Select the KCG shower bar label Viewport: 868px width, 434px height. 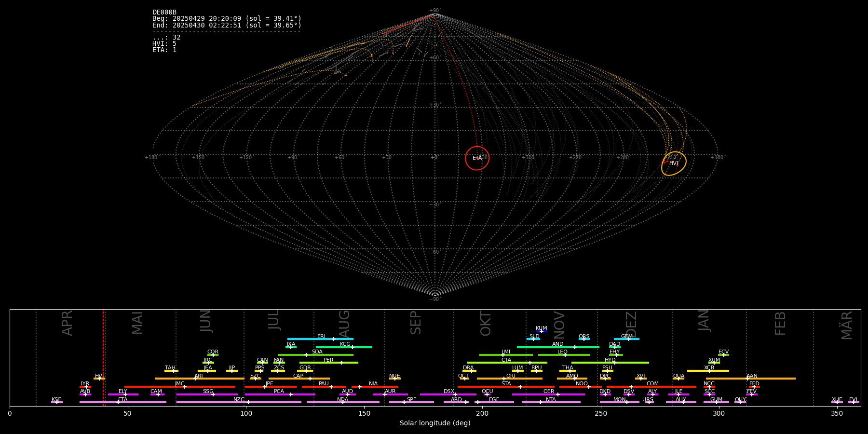coord(345,344)
